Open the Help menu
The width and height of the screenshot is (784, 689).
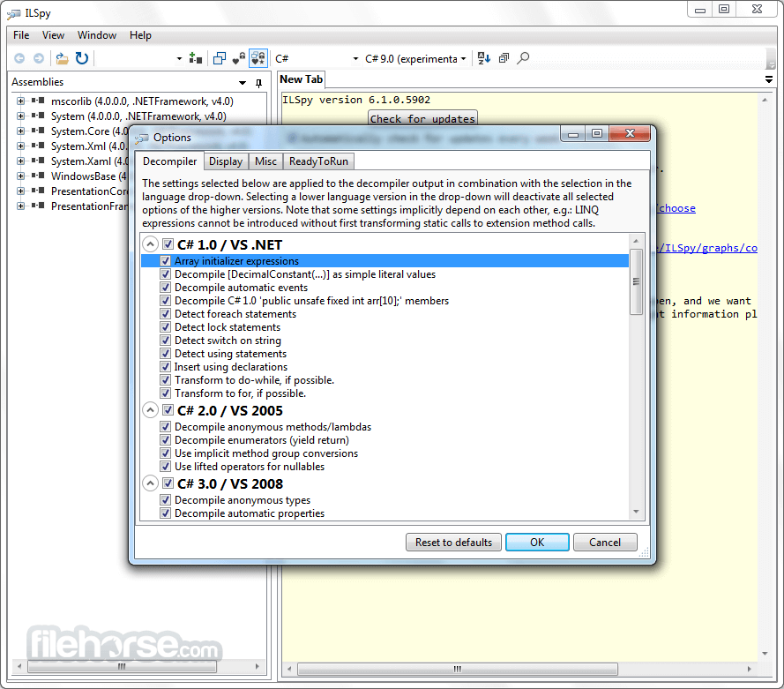pyautogui.click(x=140, y=35)
